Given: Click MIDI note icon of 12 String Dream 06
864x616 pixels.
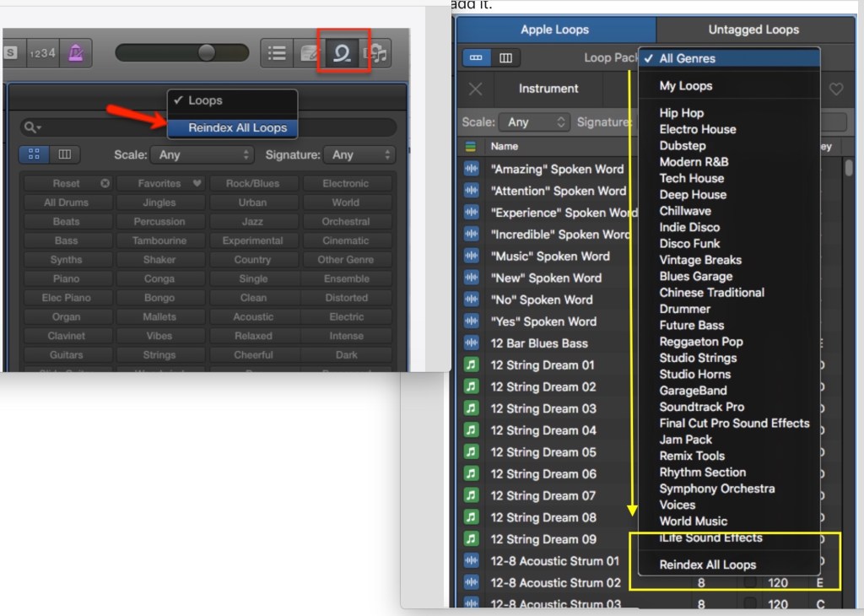Looking at the screenshot, I should click(471, 473).
